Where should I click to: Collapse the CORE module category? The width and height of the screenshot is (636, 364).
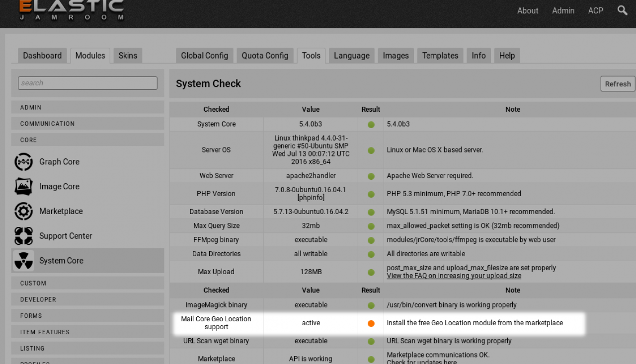coord(87,140)
